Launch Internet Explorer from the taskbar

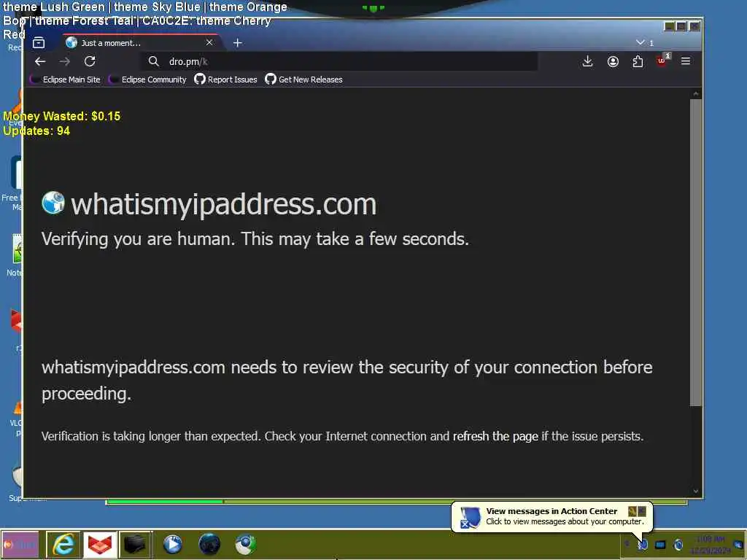pyautogui.click(x=63, y=544)
